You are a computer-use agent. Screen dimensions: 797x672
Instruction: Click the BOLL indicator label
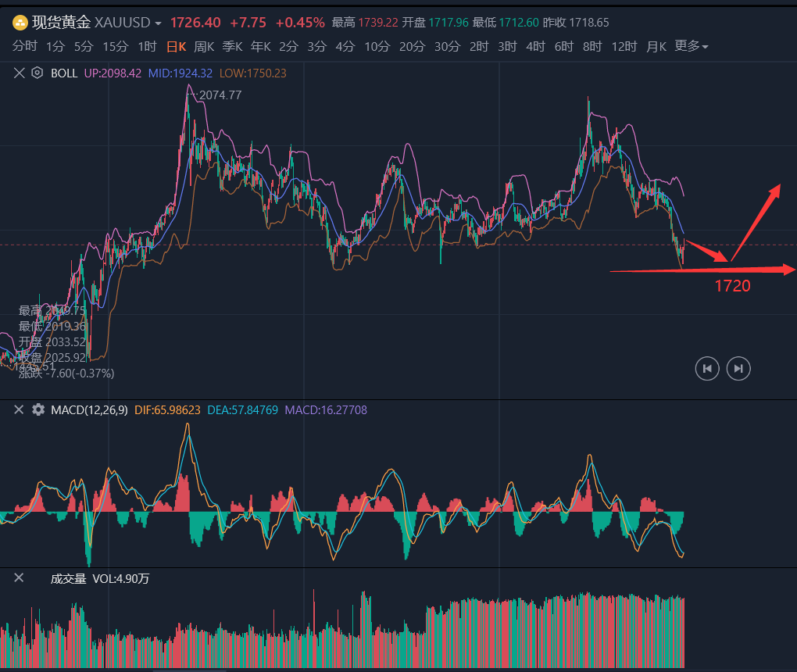[x=64, y=73]
